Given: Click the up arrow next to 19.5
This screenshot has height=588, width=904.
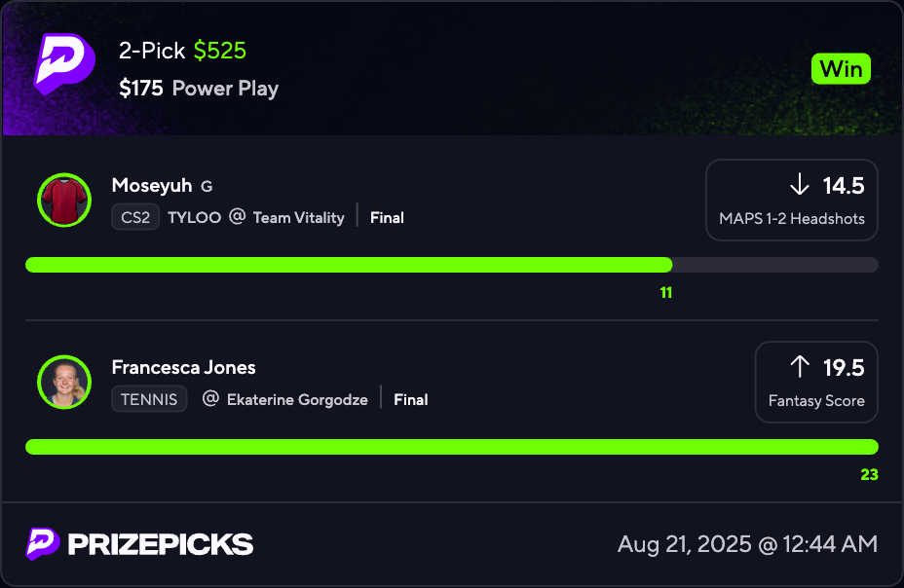Looking at the screenshot, I should [800, 367].
